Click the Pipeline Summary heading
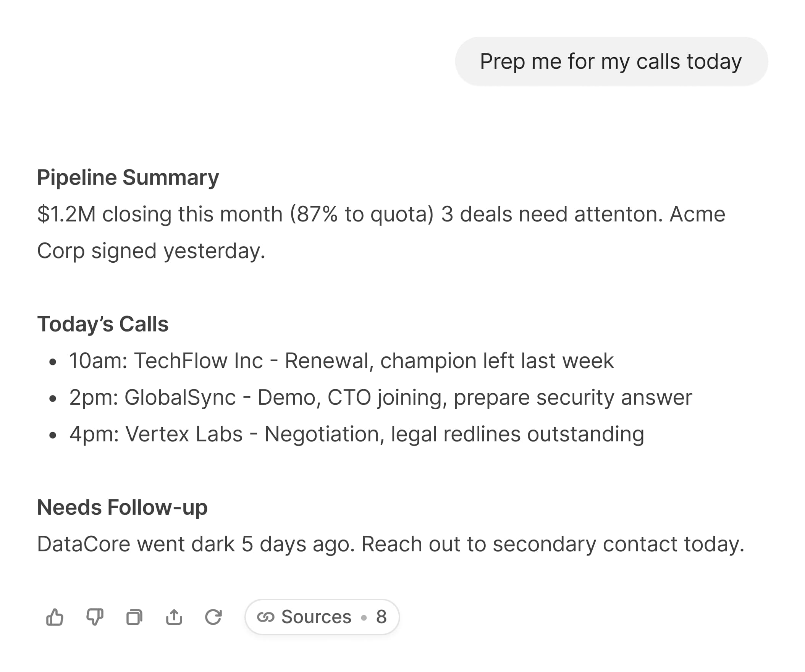805x672 pixels. click(128, 178)
